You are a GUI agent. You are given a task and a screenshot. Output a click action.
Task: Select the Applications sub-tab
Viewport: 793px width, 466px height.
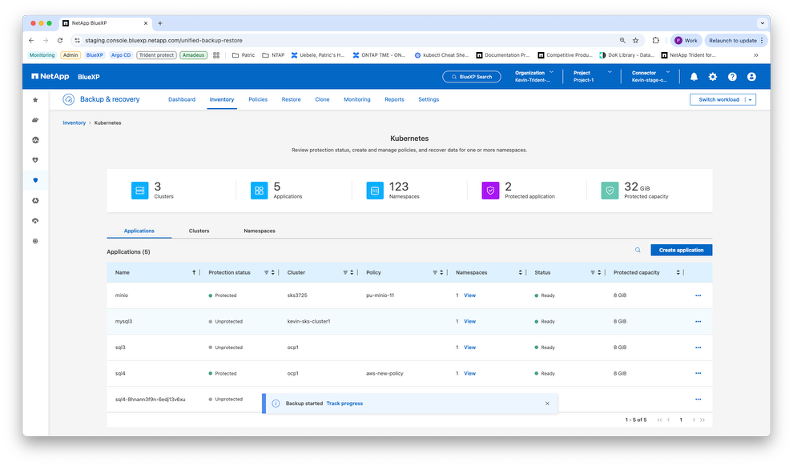coord(139,231)
